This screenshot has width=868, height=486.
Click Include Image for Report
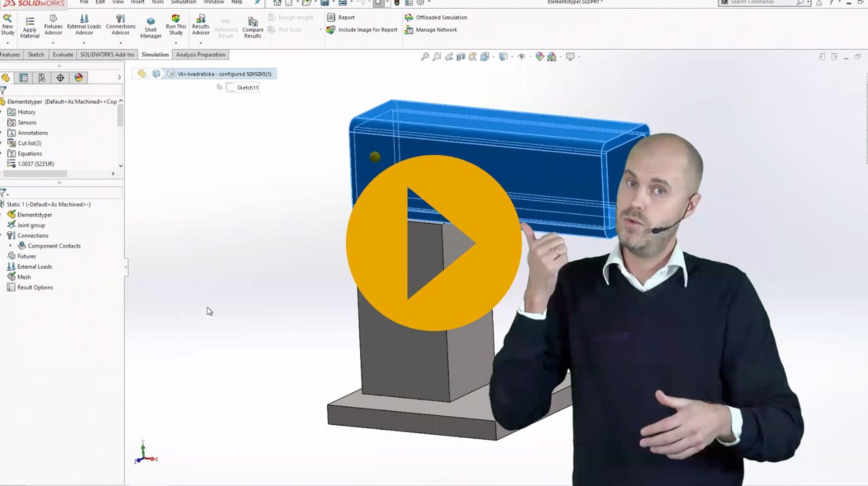pyautogui.click(x=362, y=30)
